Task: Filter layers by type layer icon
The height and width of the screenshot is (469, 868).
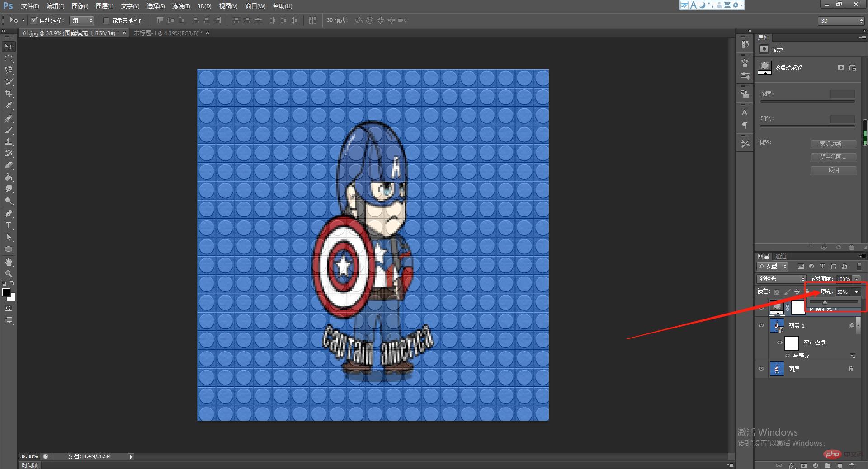Action: click(x=822, y=267)
